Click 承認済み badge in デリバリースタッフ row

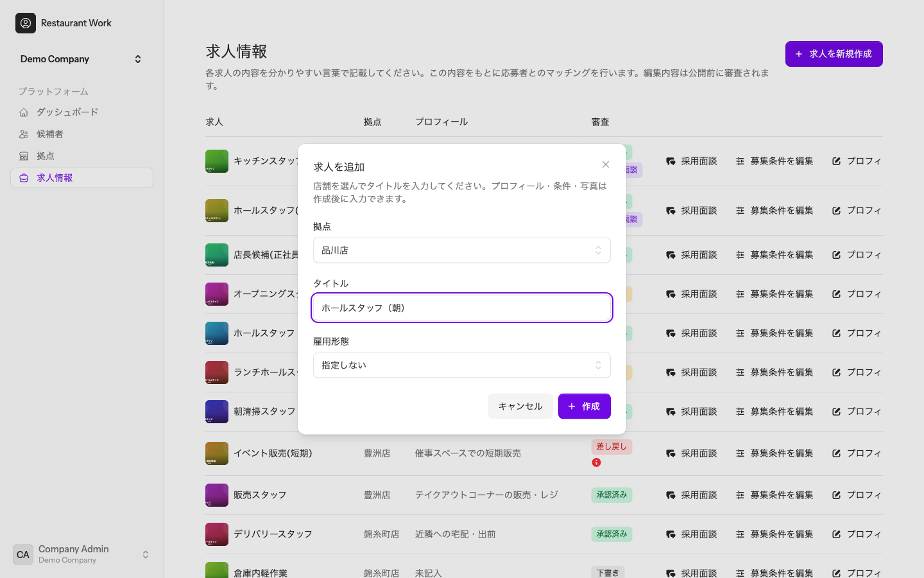[612, 534]
